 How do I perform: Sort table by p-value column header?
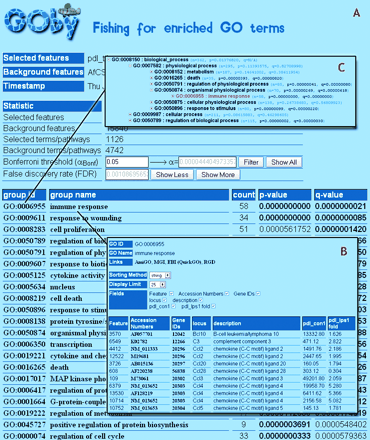click(285, 195)
